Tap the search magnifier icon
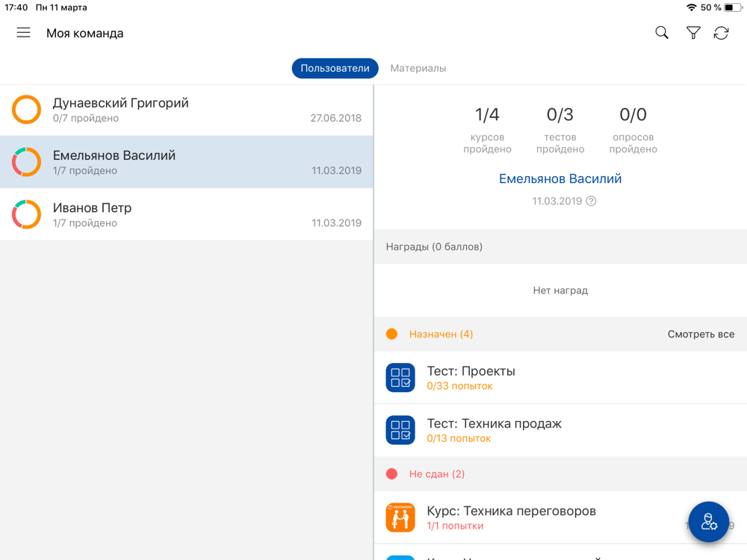 (x=661, y=33)
